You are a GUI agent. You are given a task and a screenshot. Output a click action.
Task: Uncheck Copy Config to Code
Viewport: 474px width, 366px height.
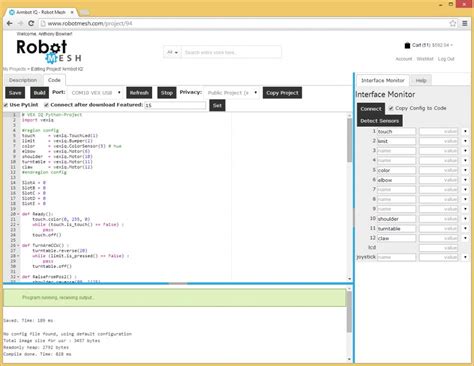click(391, 108)
